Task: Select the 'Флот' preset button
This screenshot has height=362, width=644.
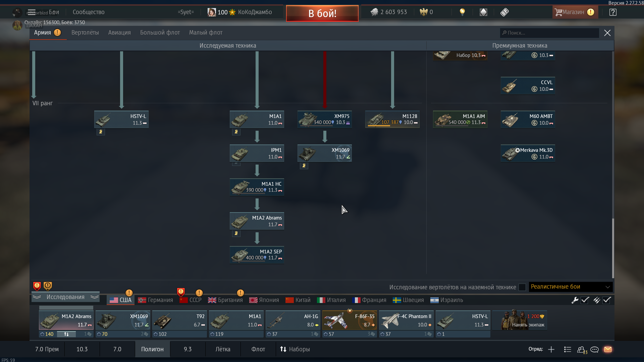Action: pos(258,349)
